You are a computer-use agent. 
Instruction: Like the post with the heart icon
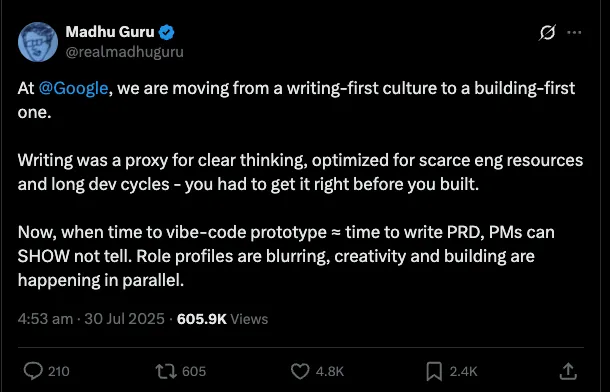tap(300, 371)
